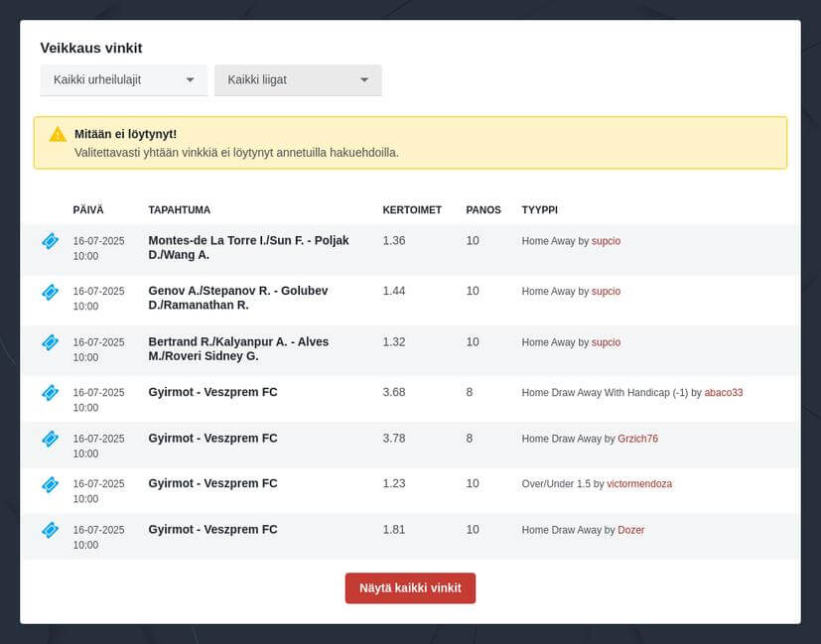
Task: Open Gyirmot - Veszprem FC event with odds 3.78
Action: point(212,439)
